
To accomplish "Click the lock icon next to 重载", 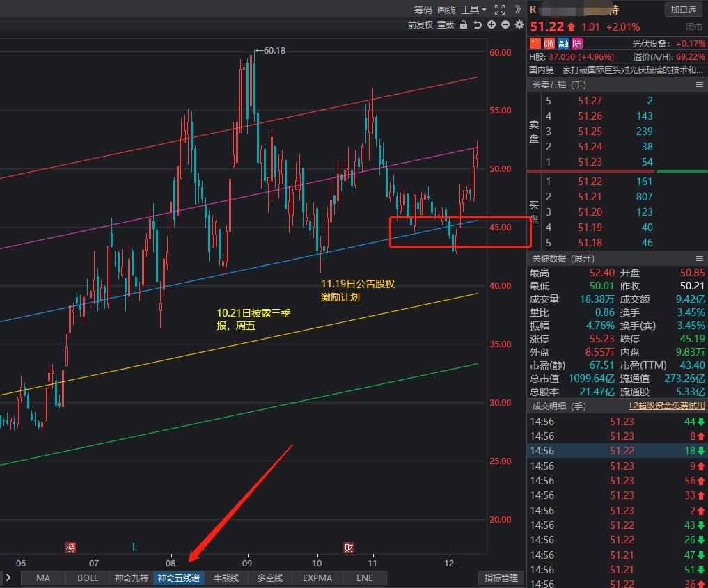I will 464,25.
